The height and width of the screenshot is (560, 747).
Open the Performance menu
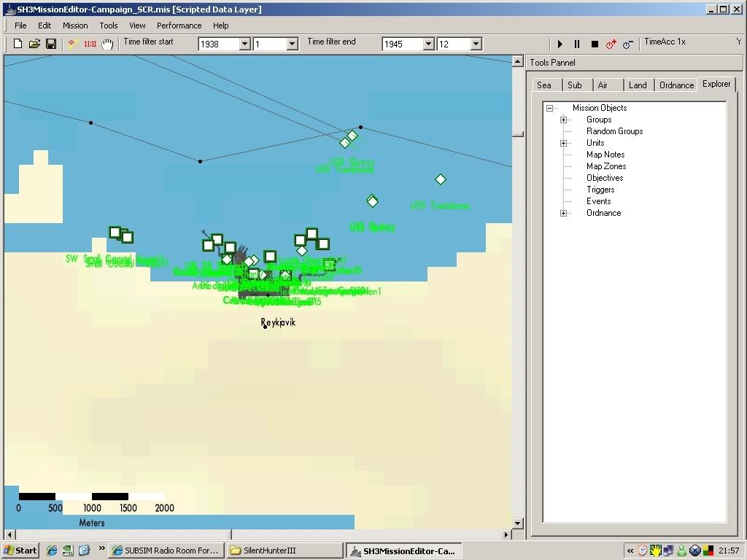click(x=179, y=26)
